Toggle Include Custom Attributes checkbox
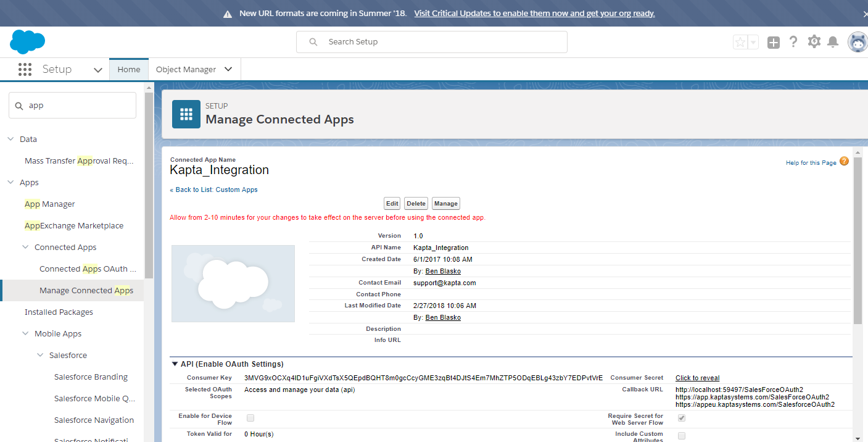This screenshot has height=442, width=868. pyautogui.click(x=682, y=436)
